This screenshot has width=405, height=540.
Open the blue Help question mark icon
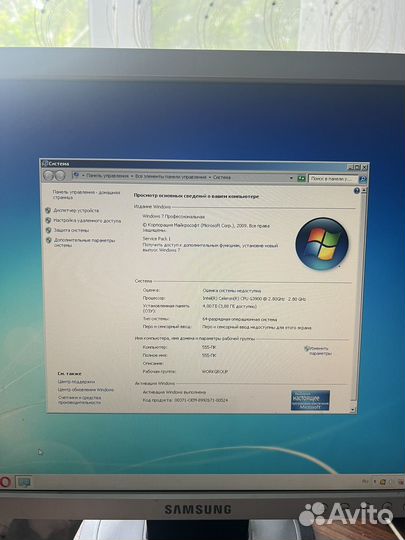click(x=357, y=191)
